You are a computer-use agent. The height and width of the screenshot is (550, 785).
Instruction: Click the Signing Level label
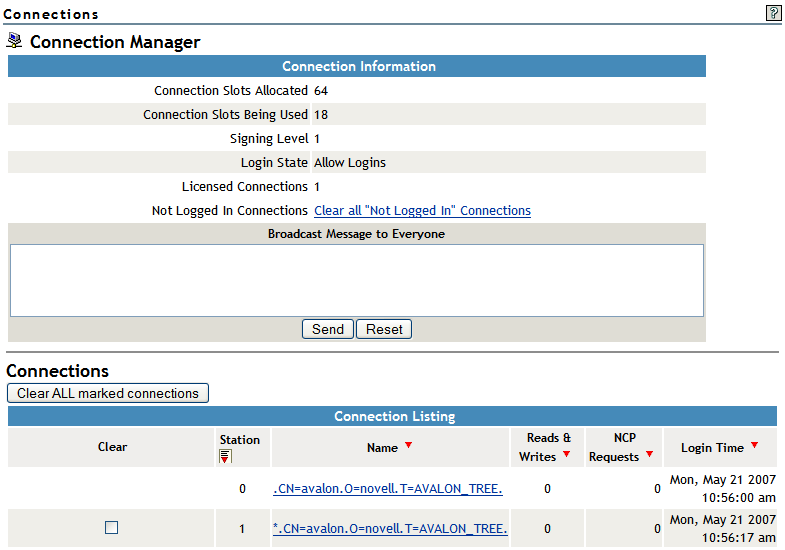269,139
